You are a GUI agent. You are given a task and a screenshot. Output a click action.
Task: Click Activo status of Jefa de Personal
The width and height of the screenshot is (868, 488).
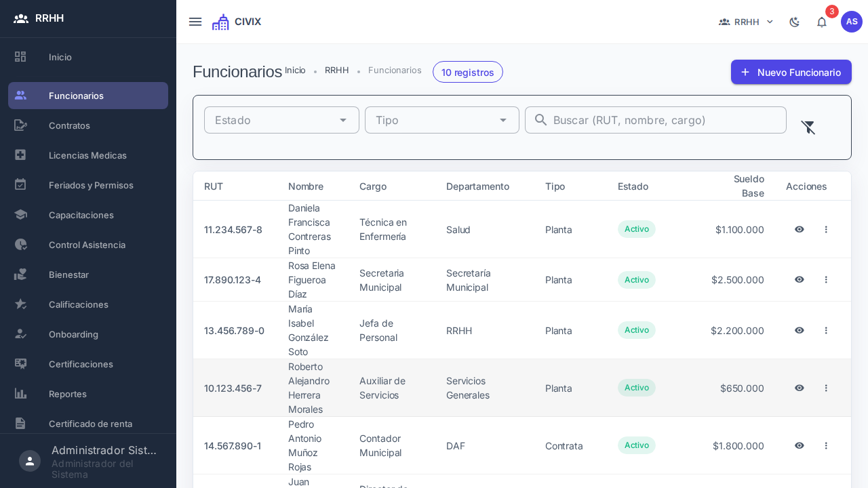(637, 330)
